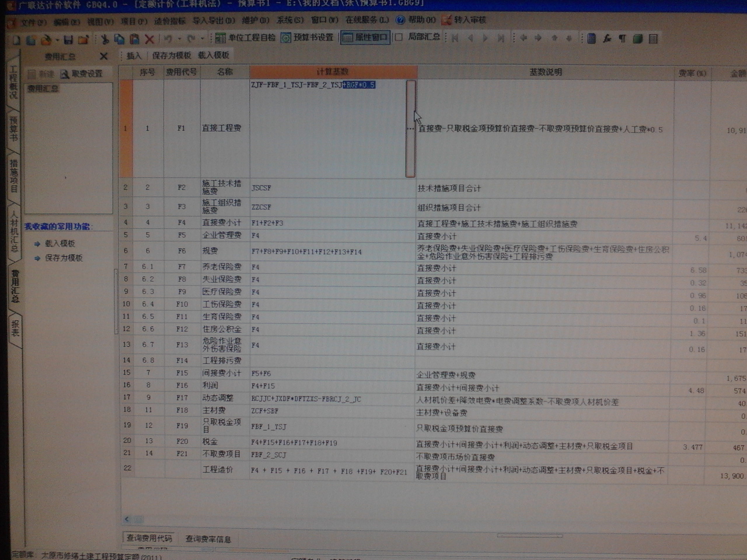The image size is (747, 560).
Task: Click the list sheet icon right of green book
Action: pos(653,39)
